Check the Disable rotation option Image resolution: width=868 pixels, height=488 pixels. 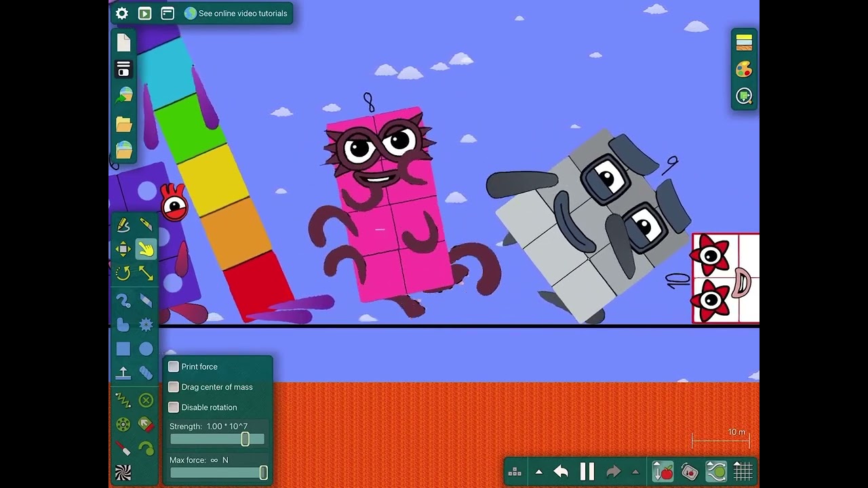(x=174, y=407)
